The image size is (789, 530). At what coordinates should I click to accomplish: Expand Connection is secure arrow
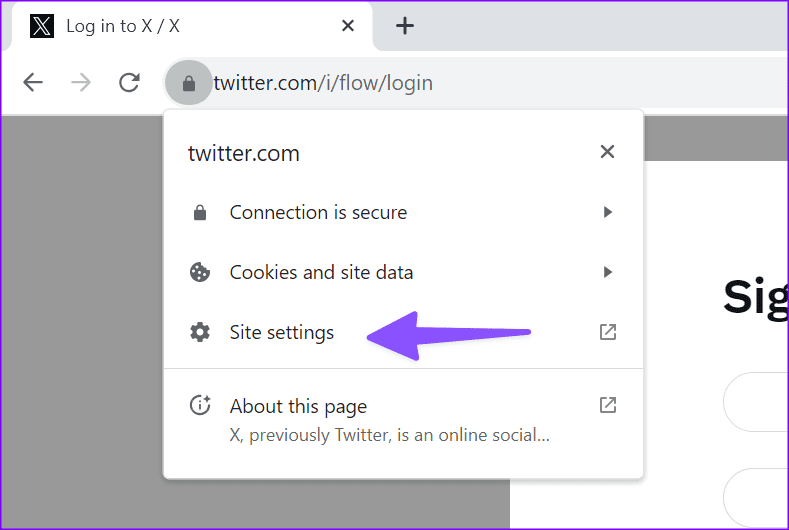(607, 212)
